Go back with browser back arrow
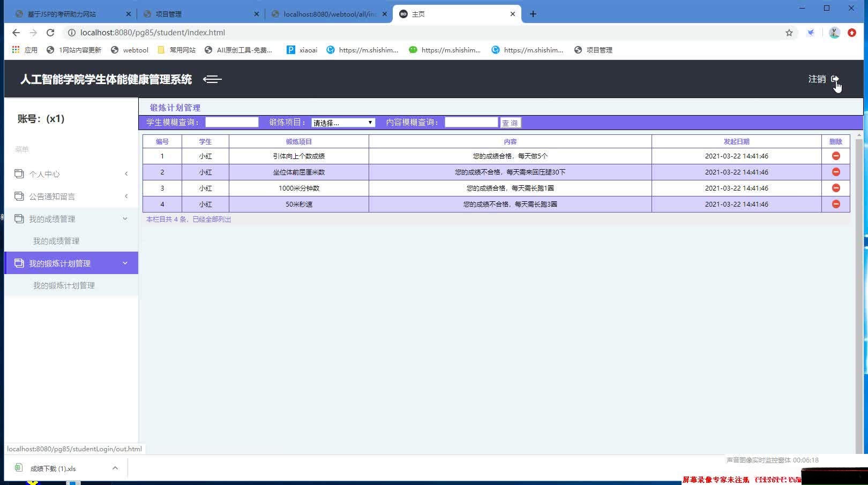Image resolution: width=868 pixels, height=485 pixels. tap(16, 33)
